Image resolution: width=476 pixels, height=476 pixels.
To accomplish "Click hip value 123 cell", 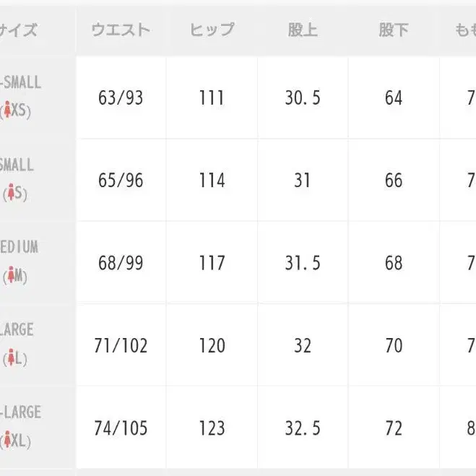I will [212, 428].
